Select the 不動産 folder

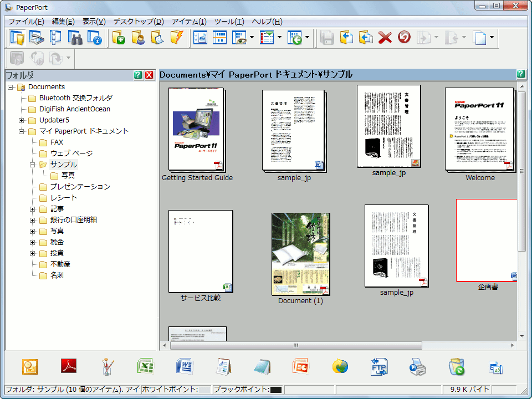pos(60,264)
